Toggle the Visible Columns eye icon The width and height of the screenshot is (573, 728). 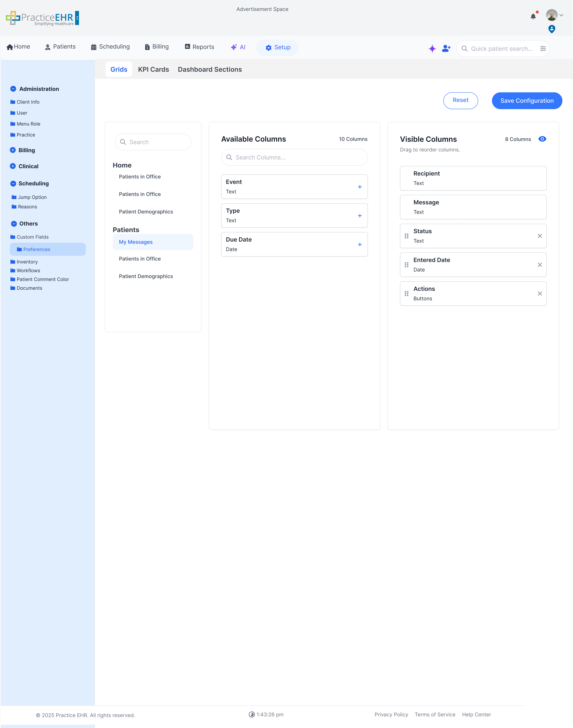pyautogui.click(x=542, y=139)
